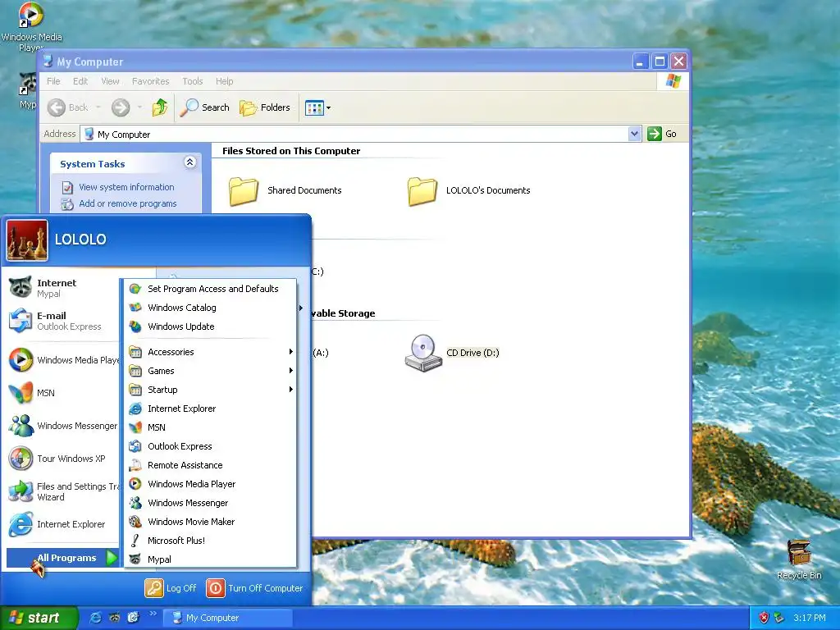Open Internet Explorer in start menu left column

point(62,524)
